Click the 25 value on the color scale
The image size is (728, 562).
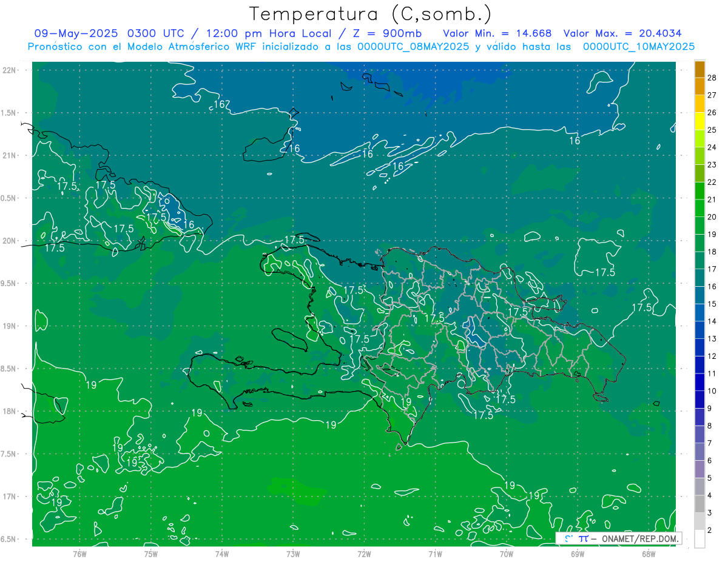tap(712, 130)
